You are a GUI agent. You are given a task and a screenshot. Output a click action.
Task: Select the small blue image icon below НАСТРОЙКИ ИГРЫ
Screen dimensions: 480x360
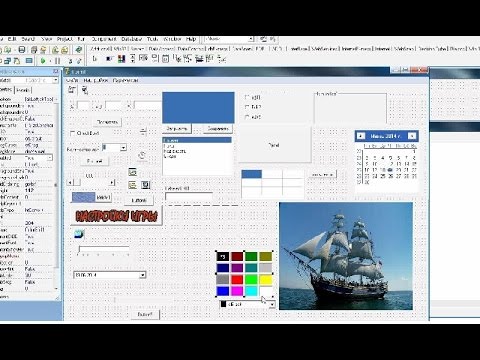(79, 234)
